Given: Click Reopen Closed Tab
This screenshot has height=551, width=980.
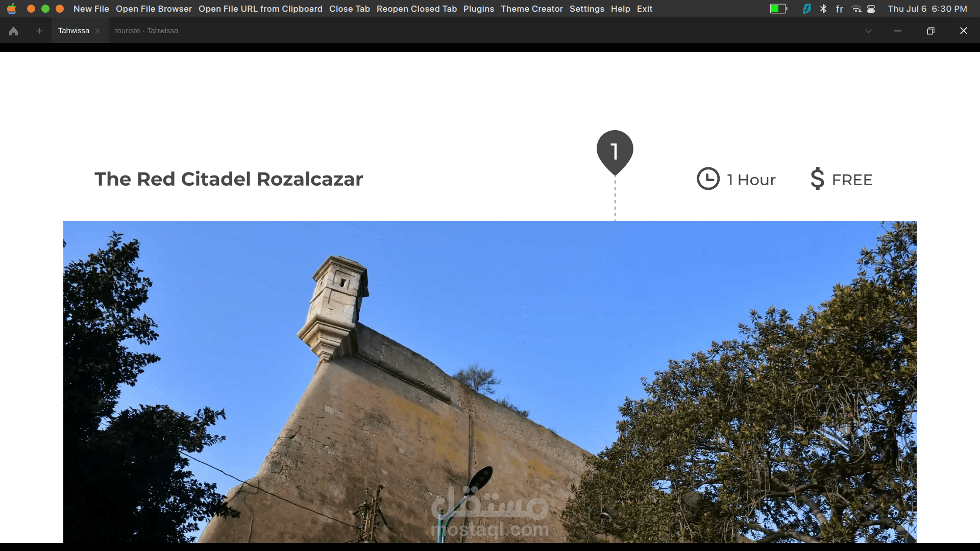Looking at the screenshot, I should 416,9.
